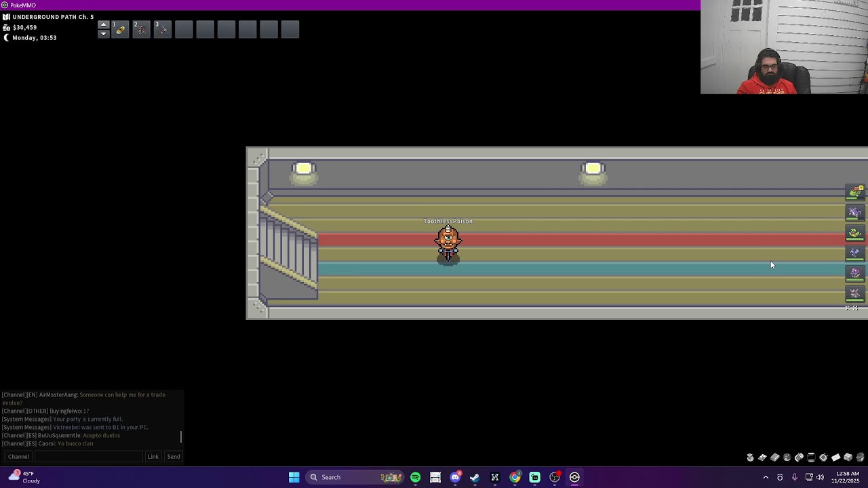
Task: Open the map menu icon
Action: 762,457
